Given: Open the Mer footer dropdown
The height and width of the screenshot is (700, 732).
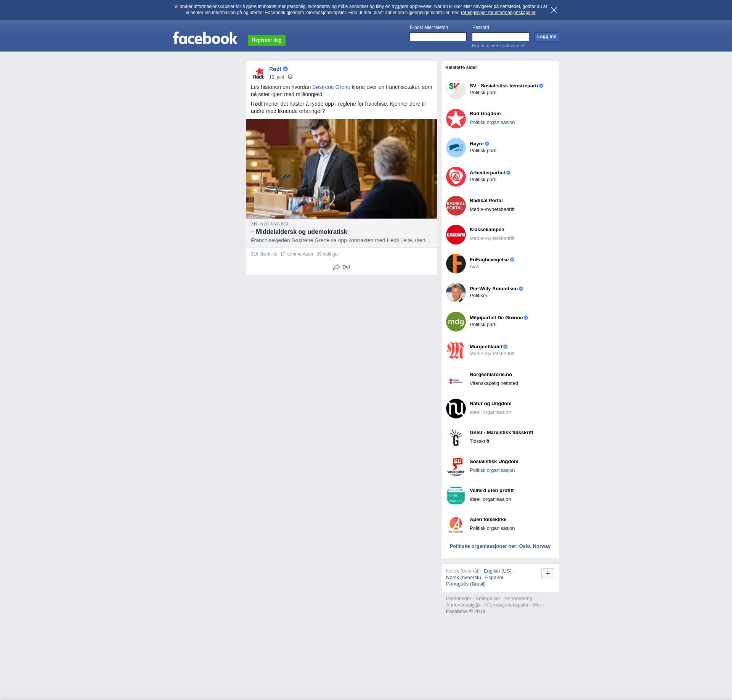Looking at the screenshot, I should click(x=538, y=605).
